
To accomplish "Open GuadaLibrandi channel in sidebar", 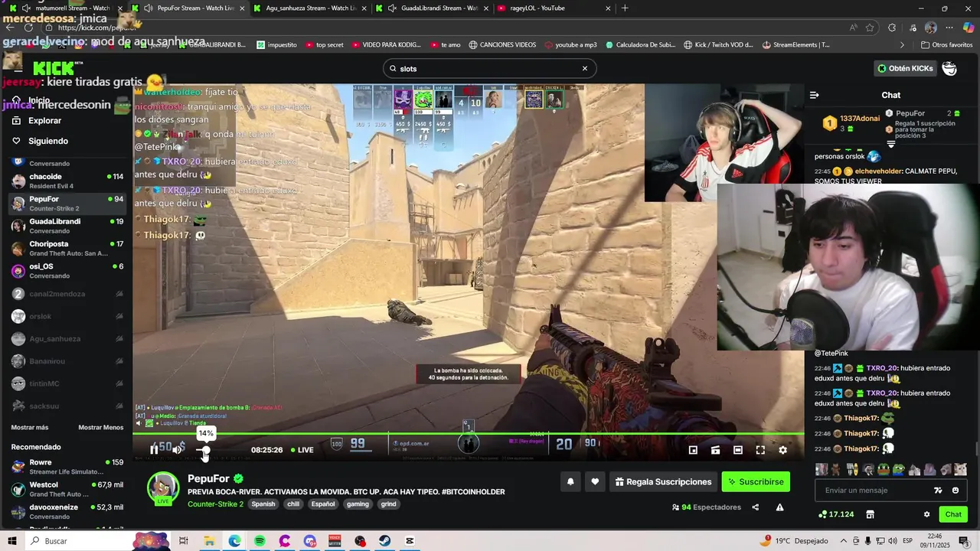I will (x=67, y=226).
